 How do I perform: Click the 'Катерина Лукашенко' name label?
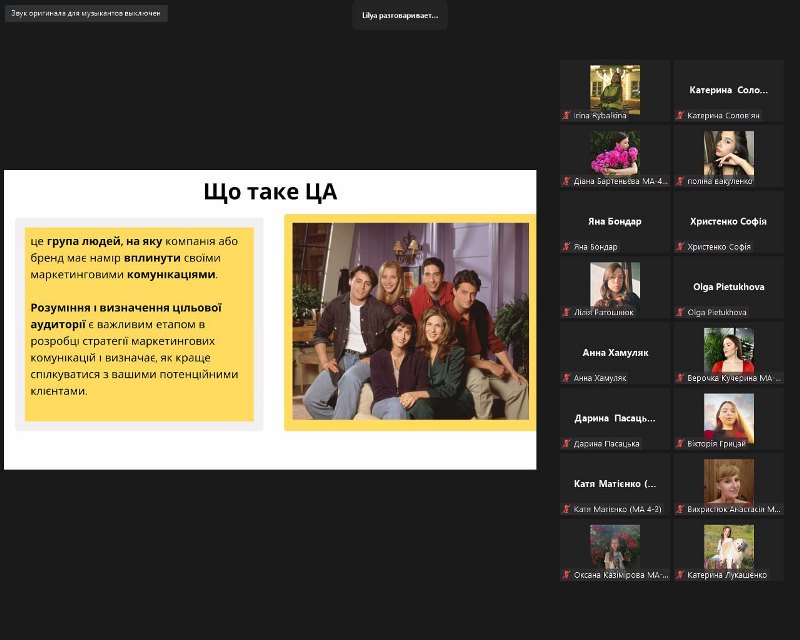[x=727, y=575]
